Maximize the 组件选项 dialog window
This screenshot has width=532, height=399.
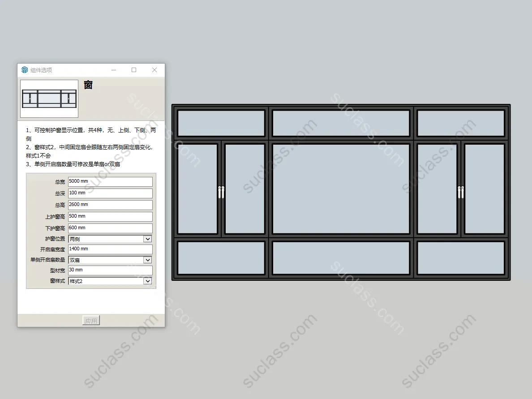point(134,70)
